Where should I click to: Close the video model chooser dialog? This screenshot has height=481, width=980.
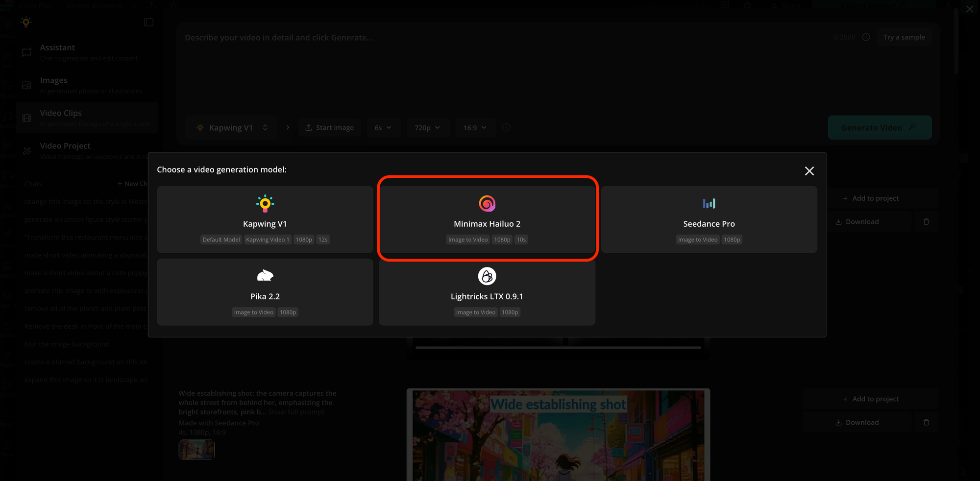[x=809, y=171]
